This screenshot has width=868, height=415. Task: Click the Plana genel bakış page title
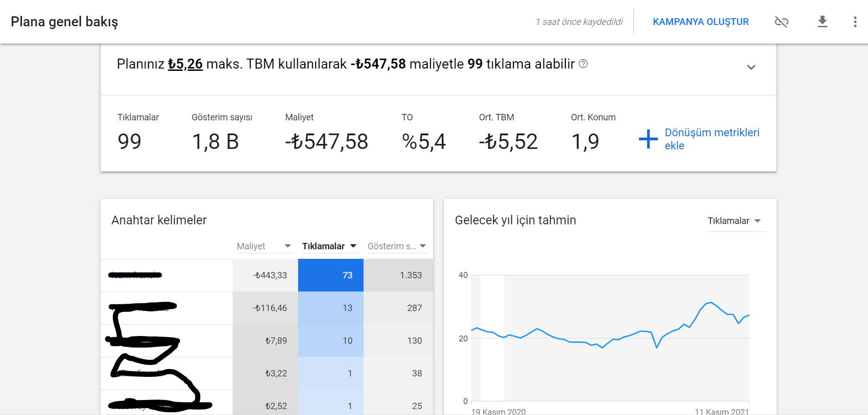(x=65, y=22)
